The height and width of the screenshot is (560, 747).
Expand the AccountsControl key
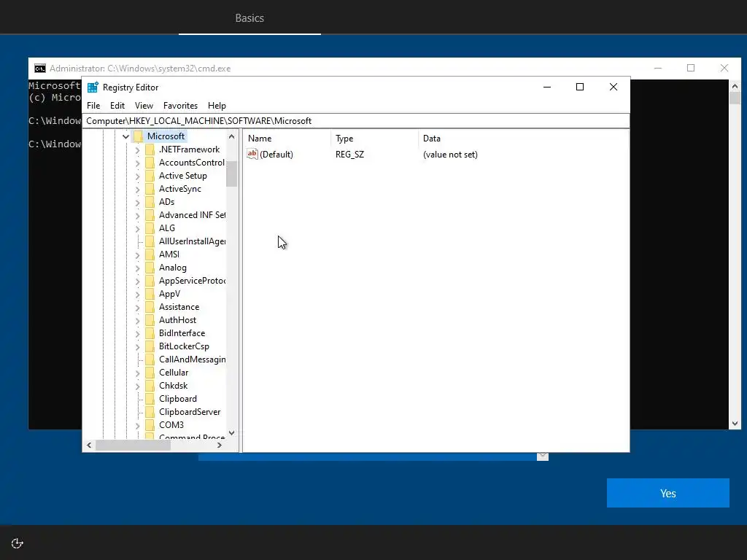pyautogui.click(x=138, y=163)
